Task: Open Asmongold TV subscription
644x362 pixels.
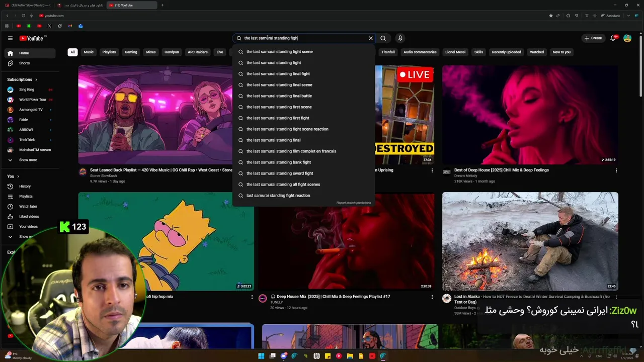Action: (x=31, y=110)
